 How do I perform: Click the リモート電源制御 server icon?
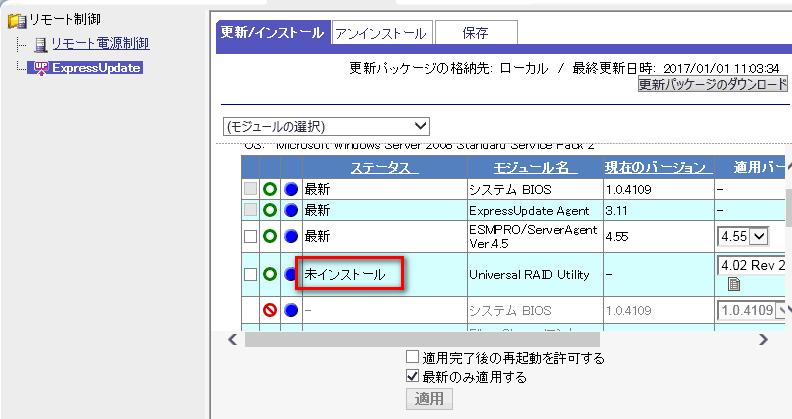point(40,44)
